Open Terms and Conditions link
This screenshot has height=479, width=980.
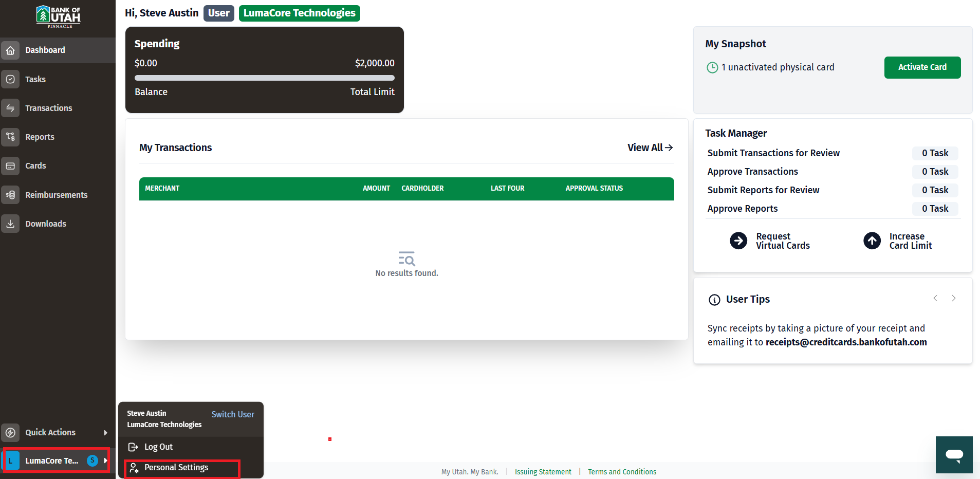tap(622, 472)
